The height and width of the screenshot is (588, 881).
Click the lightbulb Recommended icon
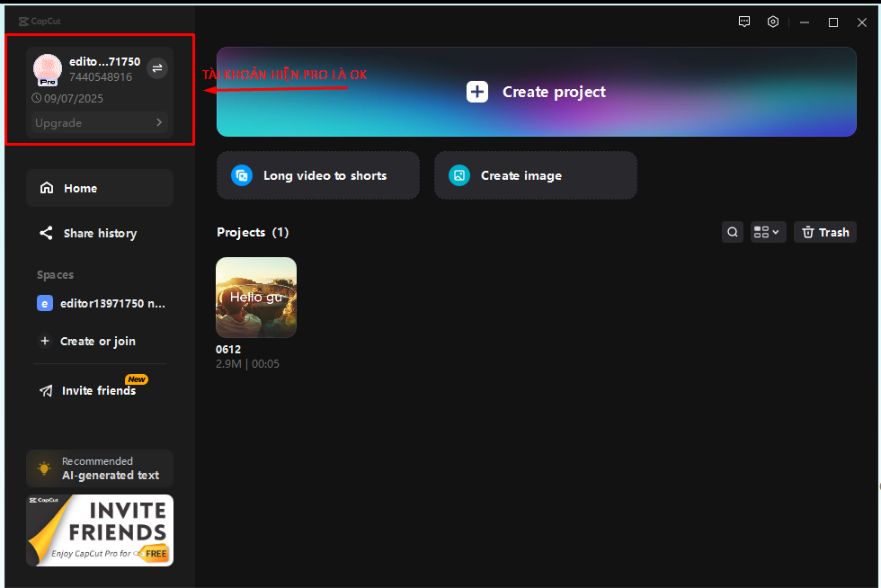click(44, 468)
